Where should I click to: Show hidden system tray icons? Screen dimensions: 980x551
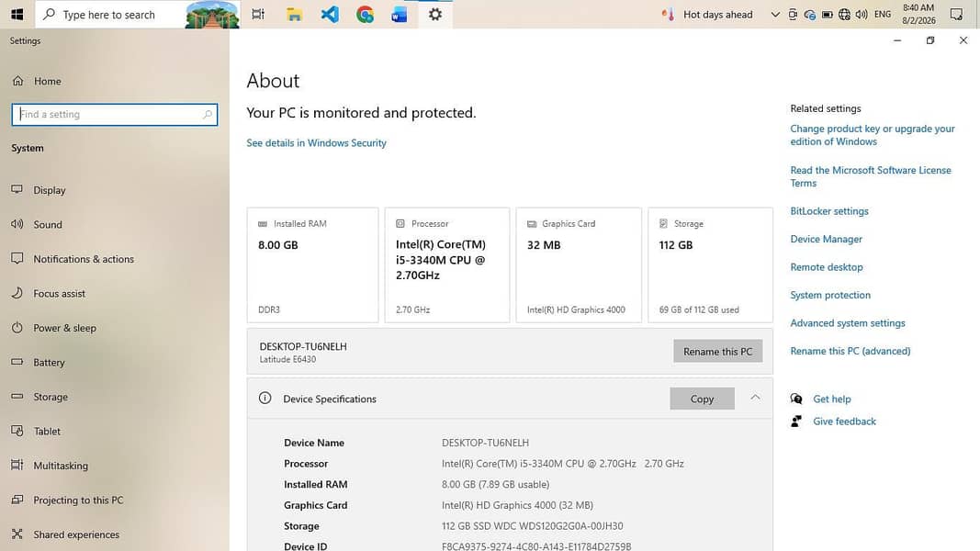(775, 15)
